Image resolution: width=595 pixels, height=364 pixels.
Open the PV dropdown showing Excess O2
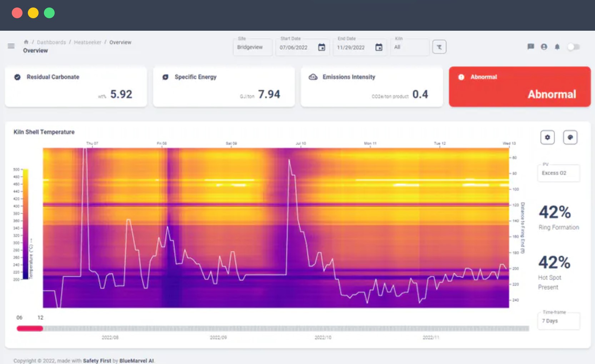coord(558,173)
